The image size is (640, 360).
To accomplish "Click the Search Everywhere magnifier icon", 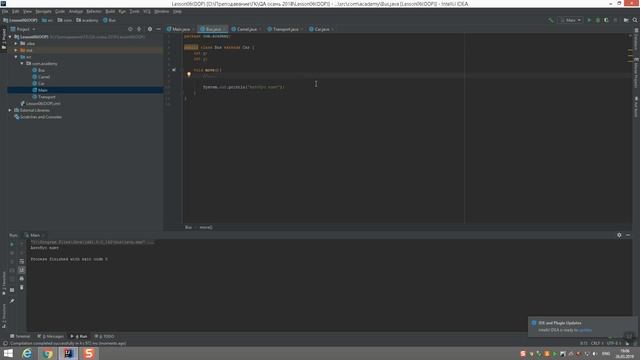I will (635, 20).
